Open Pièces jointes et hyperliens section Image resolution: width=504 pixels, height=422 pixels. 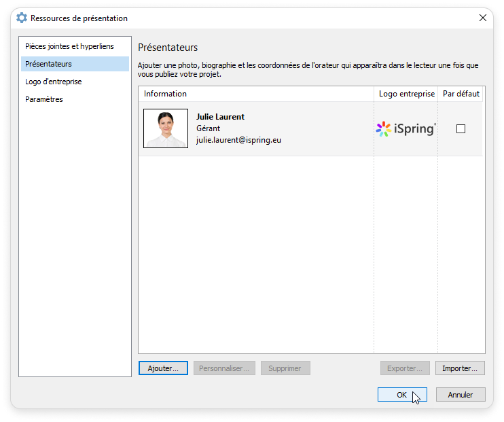(x=69, y=46)
